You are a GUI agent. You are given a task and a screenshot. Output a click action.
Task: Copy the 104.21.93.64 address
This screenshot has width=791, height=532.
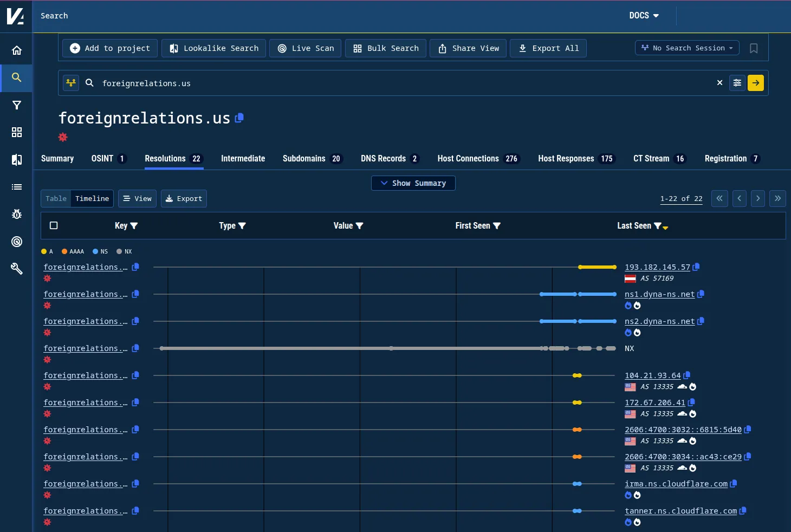[x=687, y=375]
